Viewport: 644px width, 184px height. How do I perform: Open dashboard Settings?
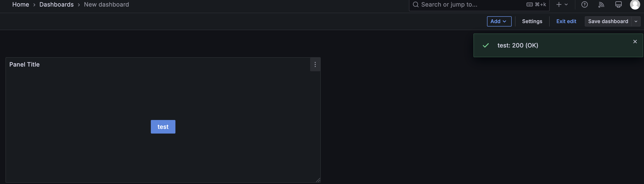click(x=532, y=21)
